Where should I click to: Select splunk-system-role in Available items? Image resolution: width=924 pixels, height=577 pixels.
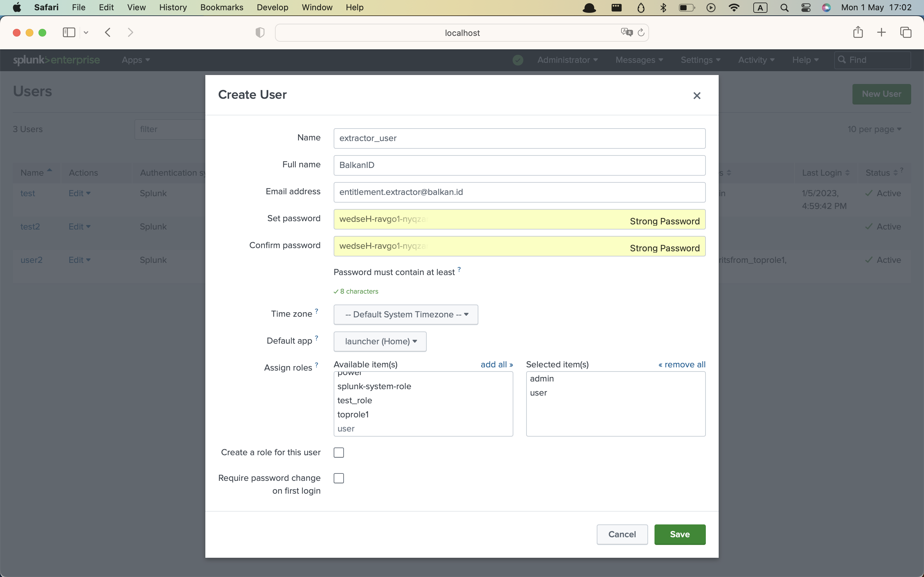click(x=374, y=386)
